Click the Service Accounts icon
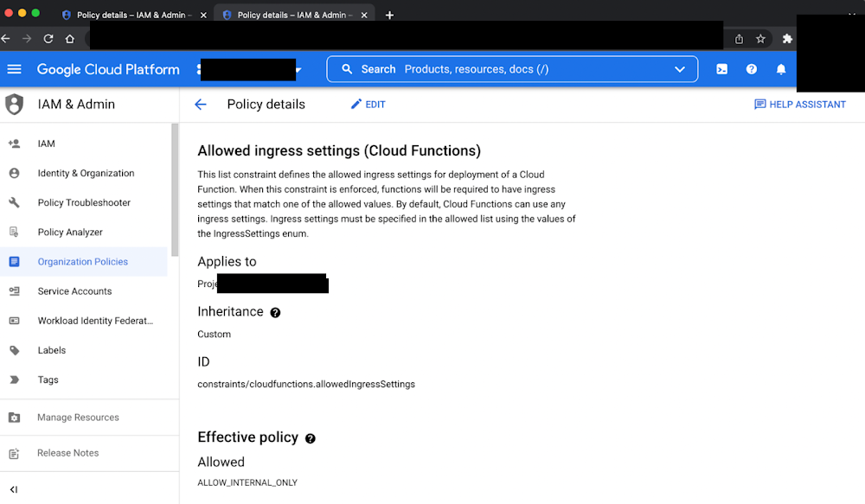865x504 pixels. point(15,291)
